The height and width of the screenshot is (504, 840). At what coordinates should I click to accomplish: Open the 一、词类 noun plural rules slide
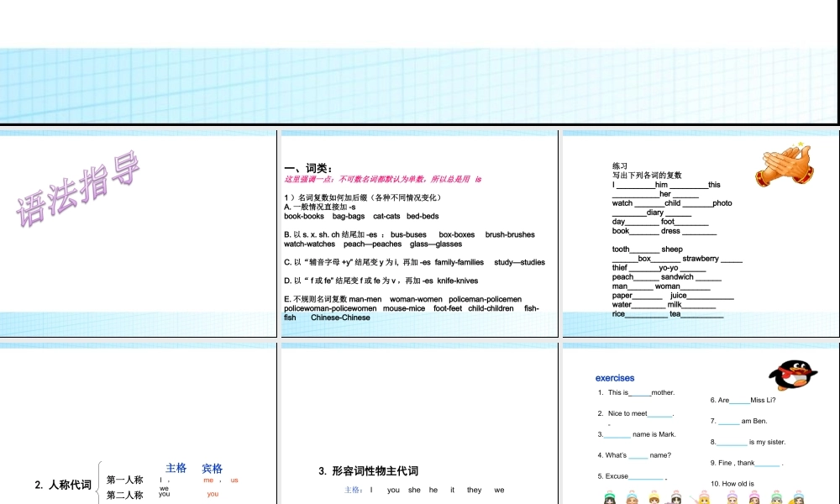tap(419, 234)
